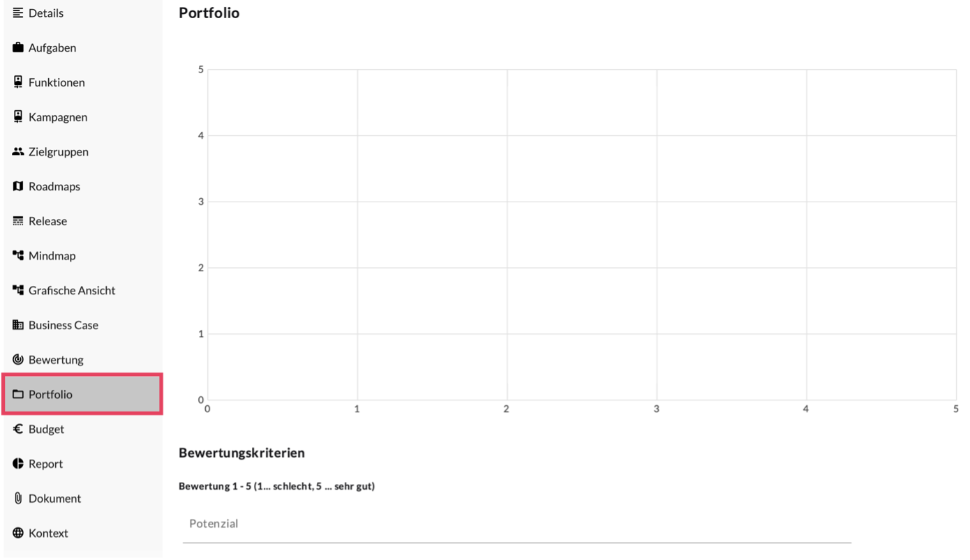This screenshot has height=560, width=970.
Task: Open Grafische Ansicht in the sidebar
Action: click(72, 291)
